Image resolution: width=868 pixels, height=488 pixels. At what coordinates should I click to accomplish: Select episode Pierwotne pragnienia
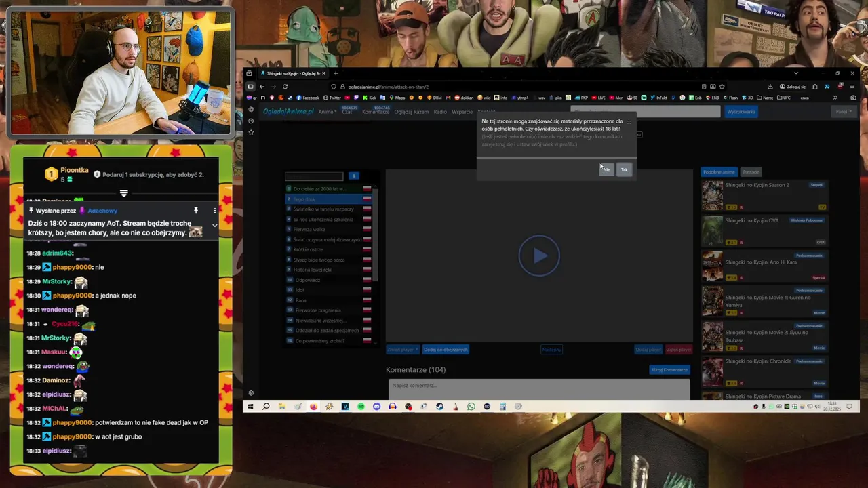click(x=328, y=310)
